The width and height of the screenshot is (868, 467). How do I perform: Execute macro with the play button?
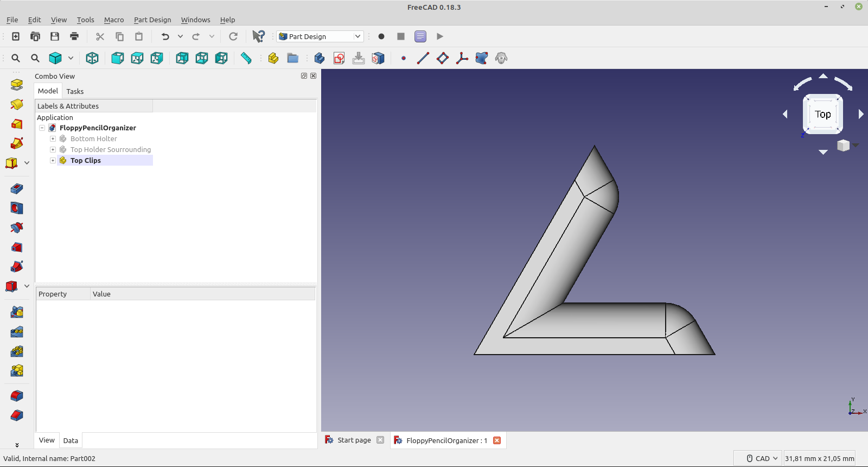pyautogui.click(x=440, y=36)
